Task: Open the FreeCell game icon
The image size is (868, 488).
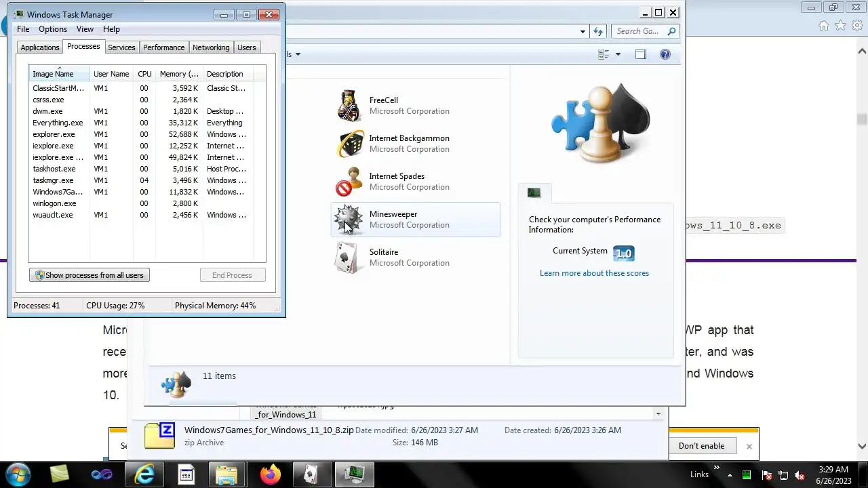Action: 349,106
